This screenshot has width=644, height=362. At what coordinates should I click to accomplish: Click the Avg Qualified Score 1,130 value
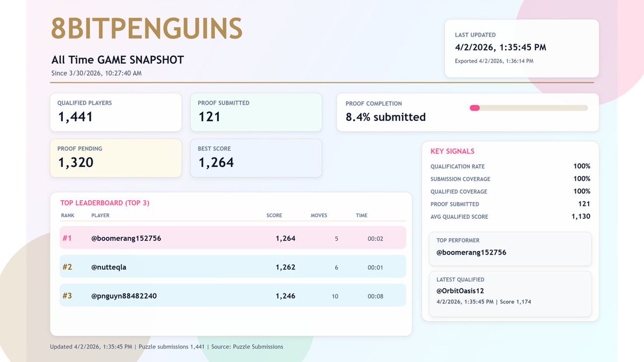[x=580, y=217]
